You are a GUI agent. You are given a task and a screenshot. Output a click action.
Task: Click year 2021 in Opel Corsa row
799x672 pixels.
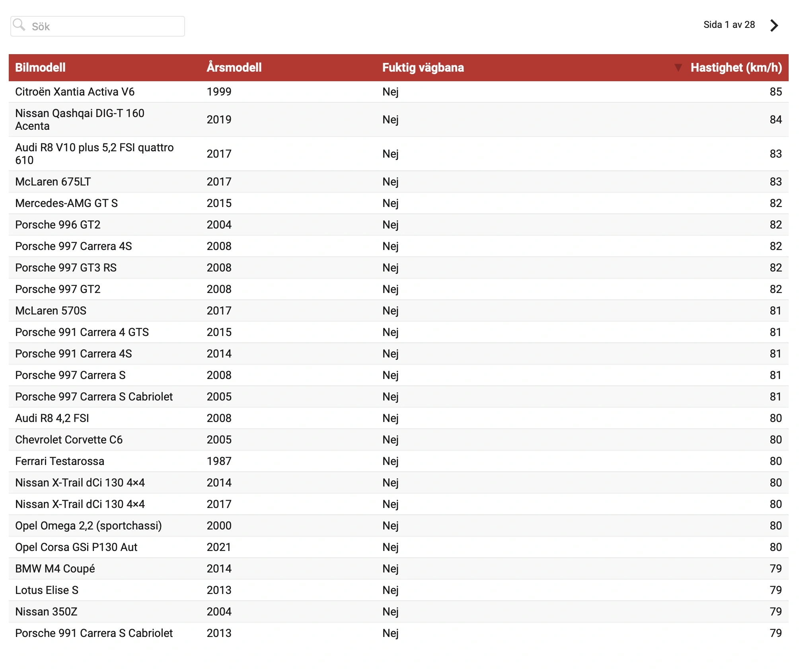(219, 547)
